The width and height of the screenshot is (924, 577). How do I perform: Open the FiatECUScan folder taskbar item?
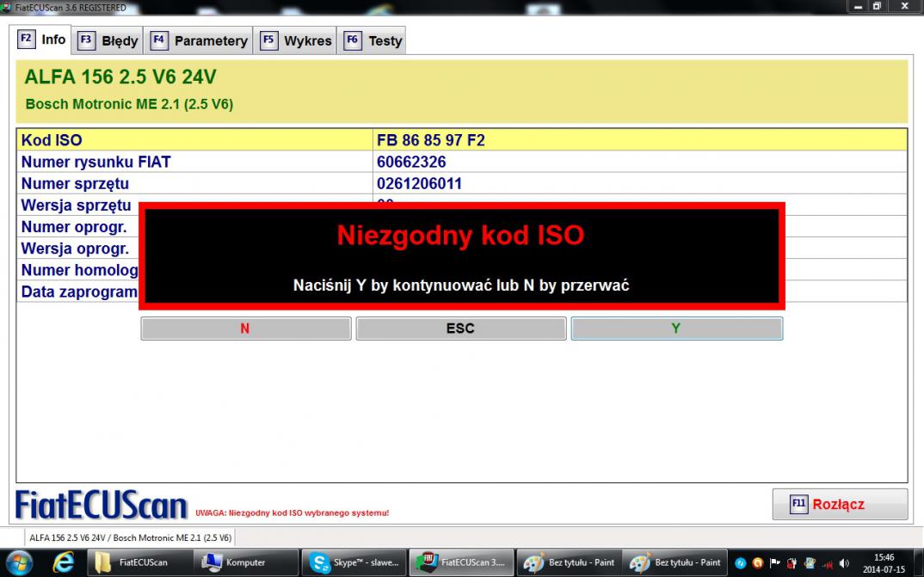point(140,562)
